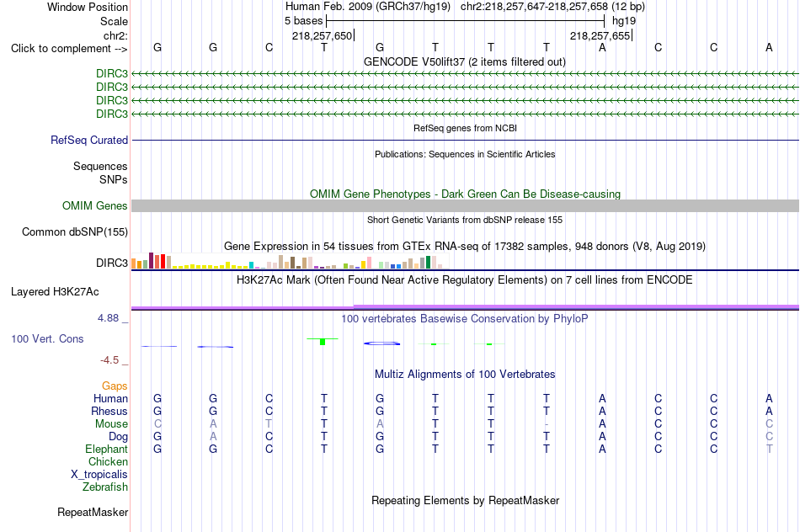Click the dark green bar in GTEx chart
The image size is (800, 532).
point(428,262)
